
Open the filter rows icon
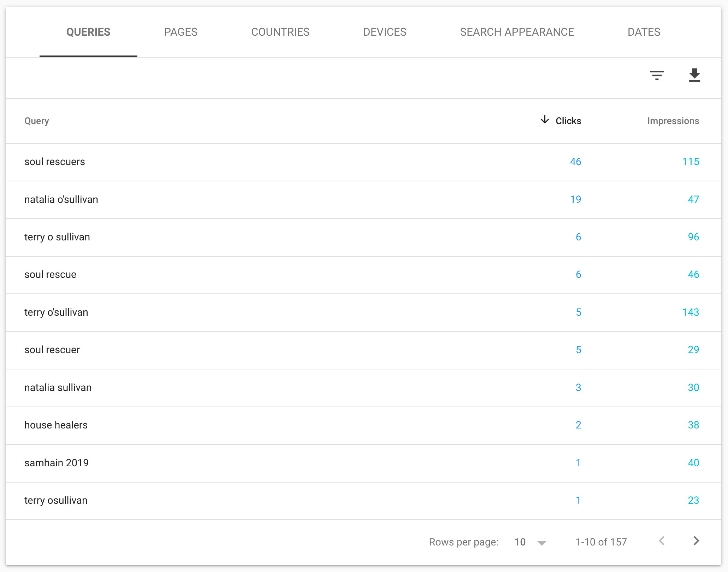(657, 75)
